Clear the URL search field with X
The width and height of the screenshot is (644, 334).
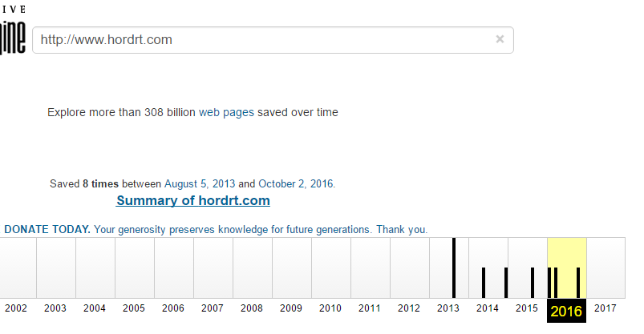(x=500, y=39)
